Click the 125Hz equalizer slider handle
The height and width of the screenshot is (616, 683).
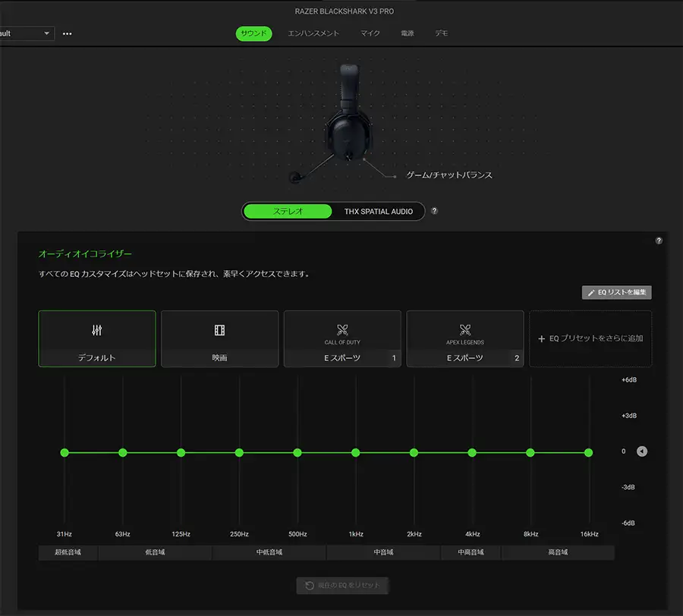(x=181, y=453)
